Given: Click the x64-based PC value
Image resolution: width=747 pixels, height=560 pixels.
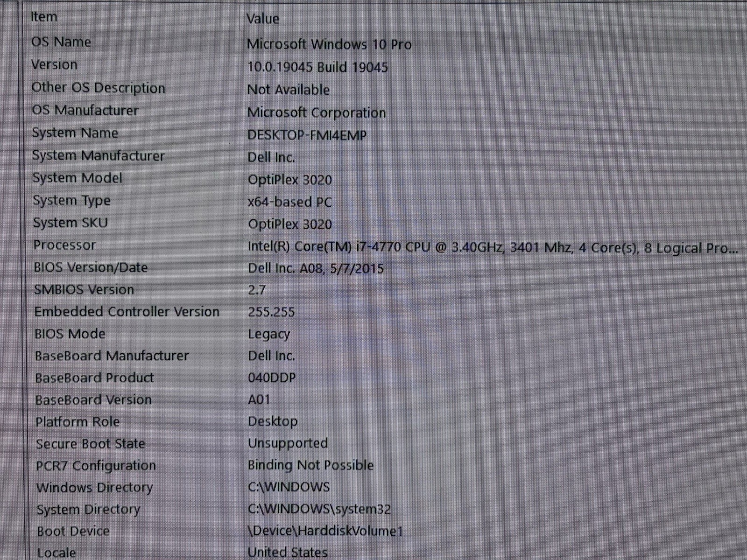Looking at the screenshot, I should click(290, 202).
